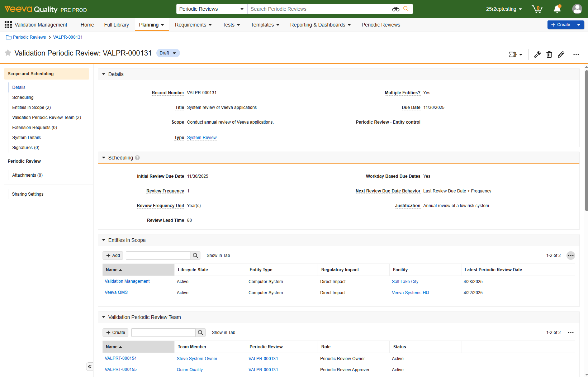Open Sharing Settings in sidebar

[x=28, y=194]
